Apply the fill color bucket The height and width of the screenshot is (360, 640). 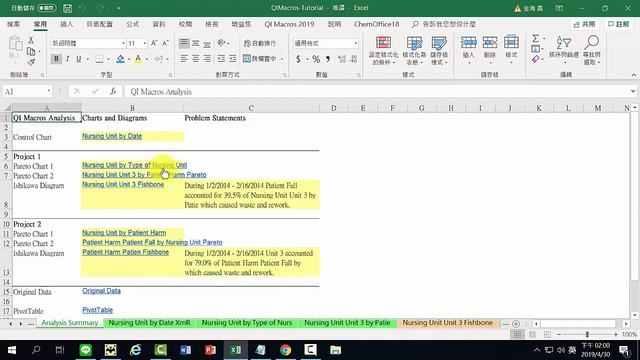click(120, 59)
